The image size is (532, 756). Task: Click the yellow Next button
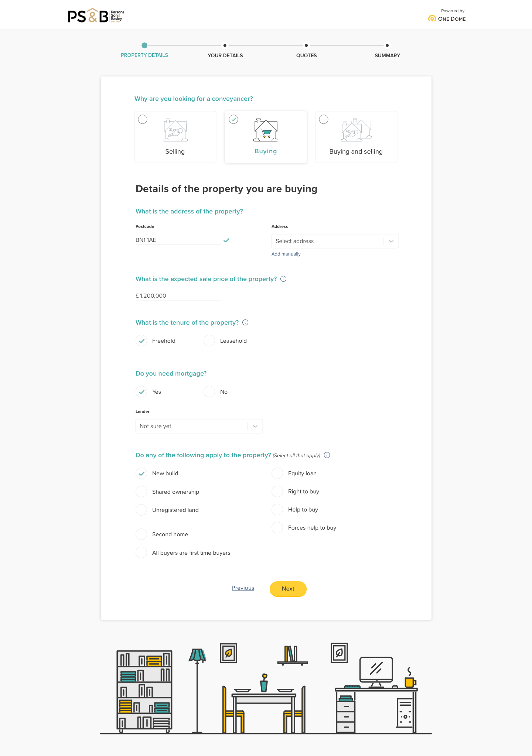288,589
